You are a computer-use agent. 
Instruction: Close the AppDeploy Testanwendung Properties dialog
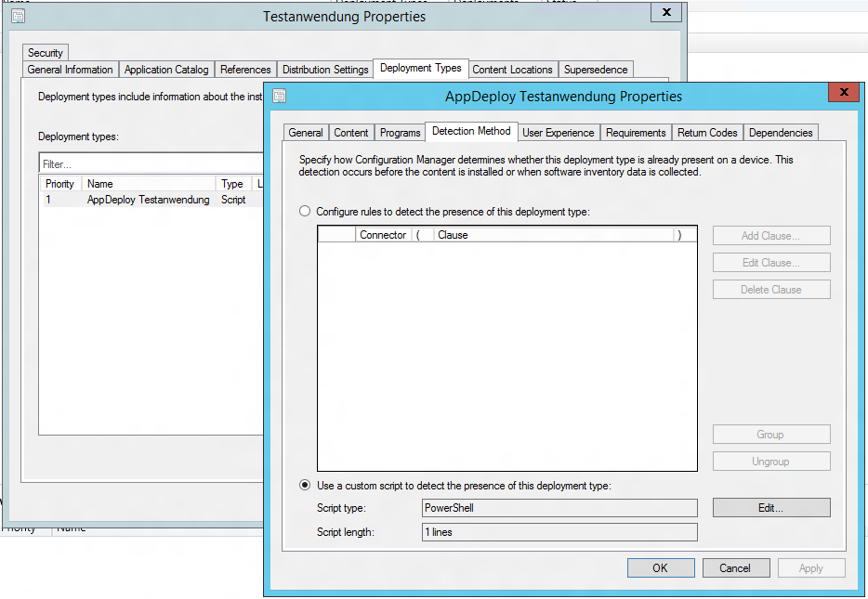tap(844, 92)
